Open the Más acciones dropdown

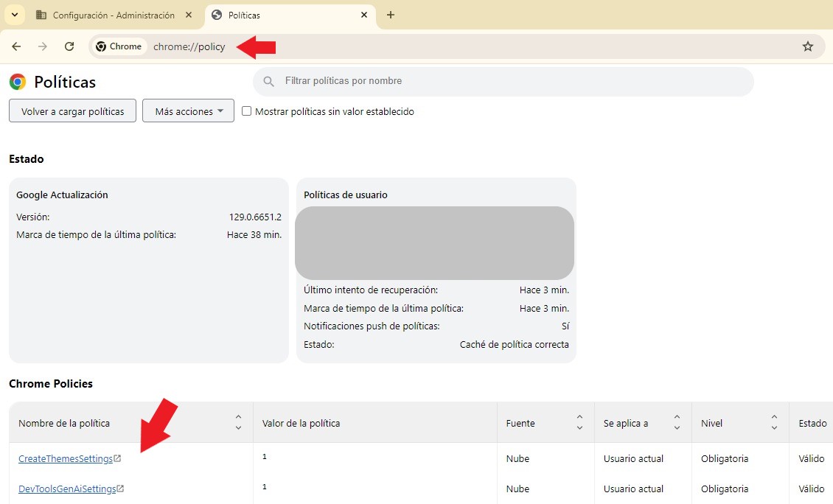coord(188,111)
